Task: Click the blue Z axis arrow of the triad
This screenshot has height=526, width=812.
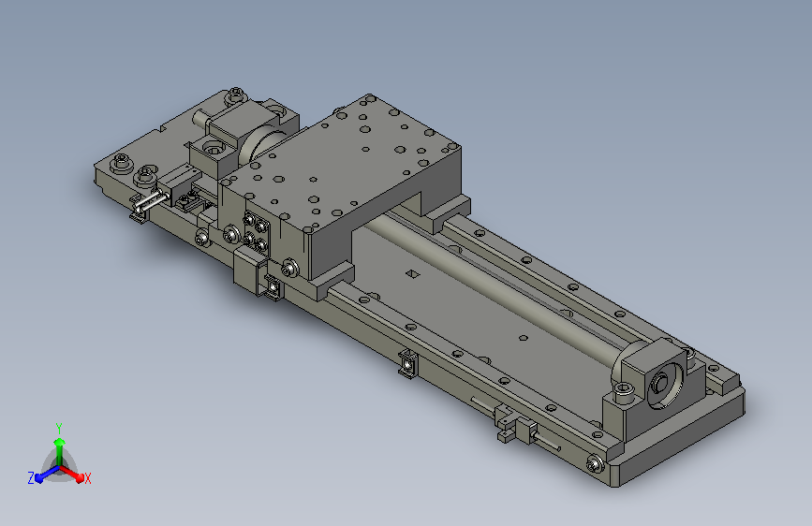Action: coord(47,475)
